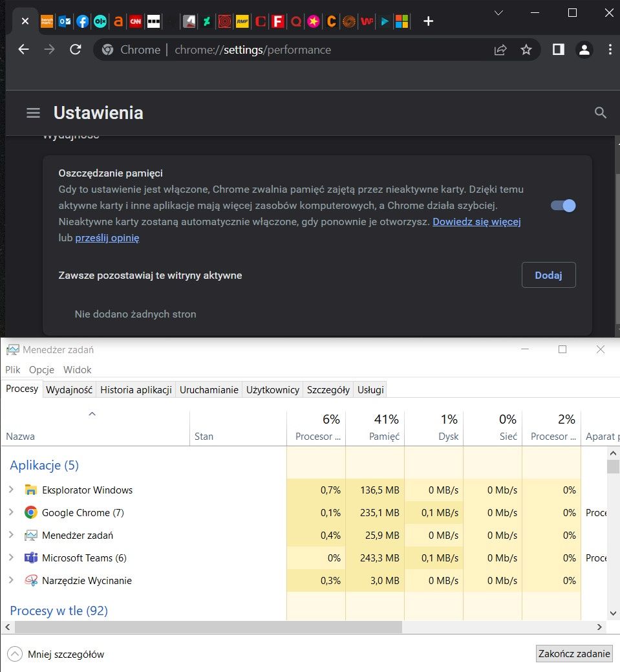620x672 pixels.
Task: Click the Dodaj button
Action: (548, 275)
